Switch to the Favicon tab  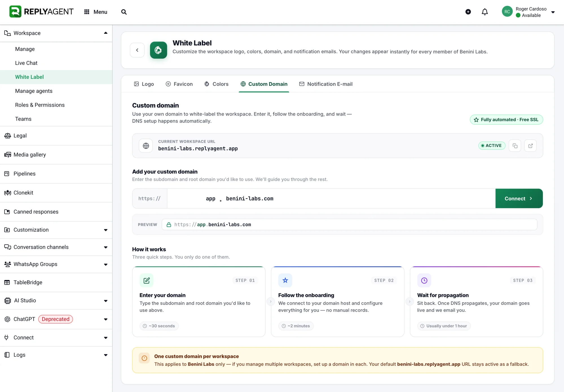pyautogui.click(x=179, y=84)
